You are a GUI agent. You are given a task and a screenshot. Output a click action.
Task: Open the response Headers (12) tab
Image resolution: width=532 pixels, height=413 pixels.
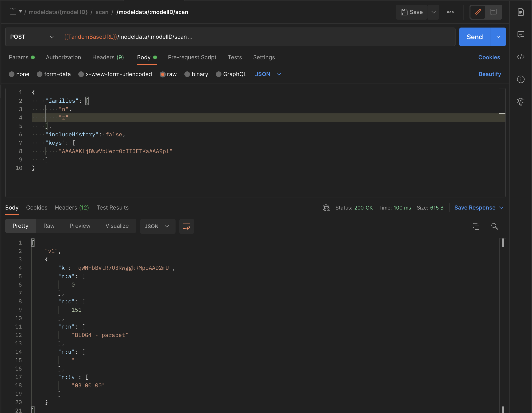(72, 208)
